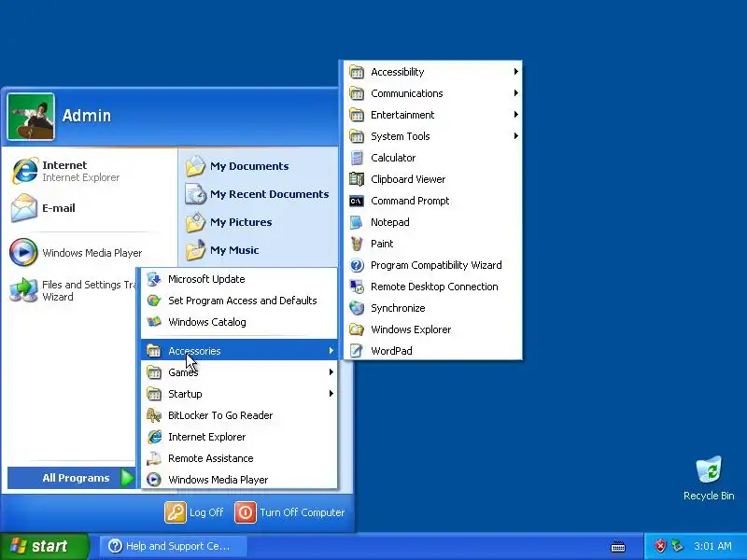747x560 pixels.
Task: Click the Remote Desktop Connection label
Action: pos(434,287)
